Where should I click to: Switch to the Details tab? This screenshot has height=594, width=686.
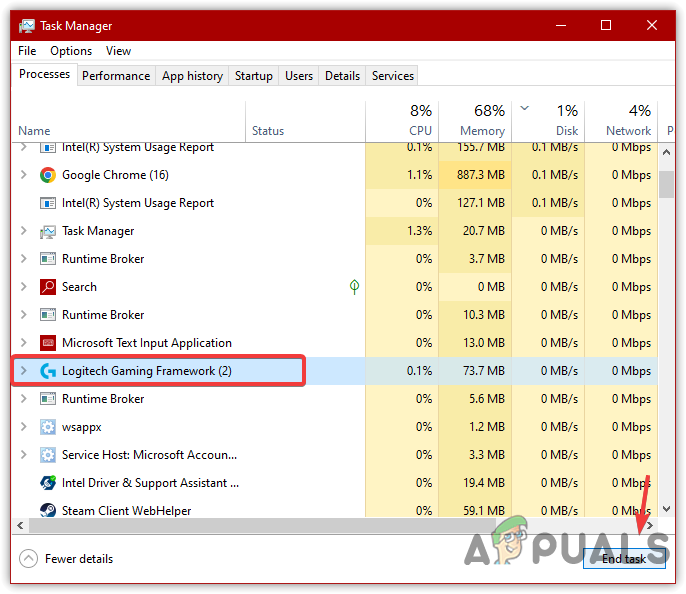click(x=343, y=76)
